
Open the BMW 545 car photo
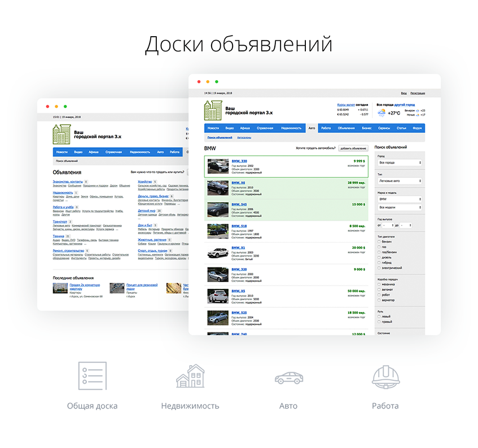(x=218, y=209)
